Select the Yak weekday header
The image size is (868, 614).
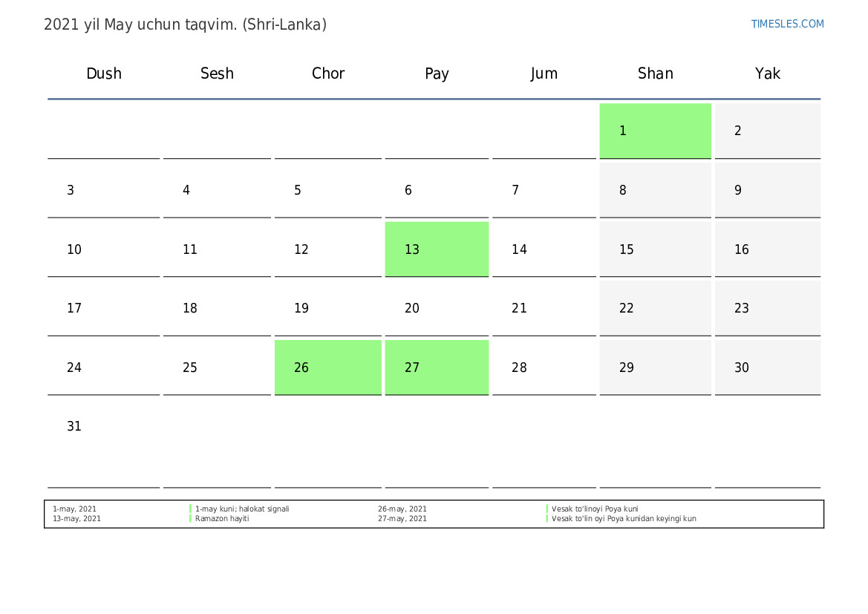[x=767, y=74]
